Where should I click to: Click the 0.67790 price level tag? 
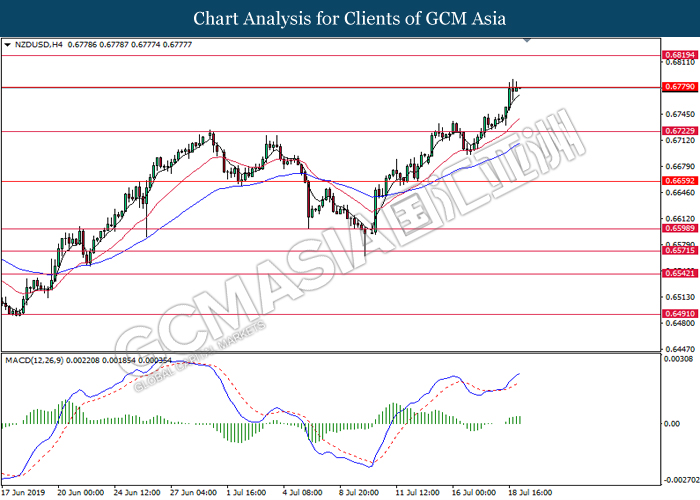coord(678,88)
